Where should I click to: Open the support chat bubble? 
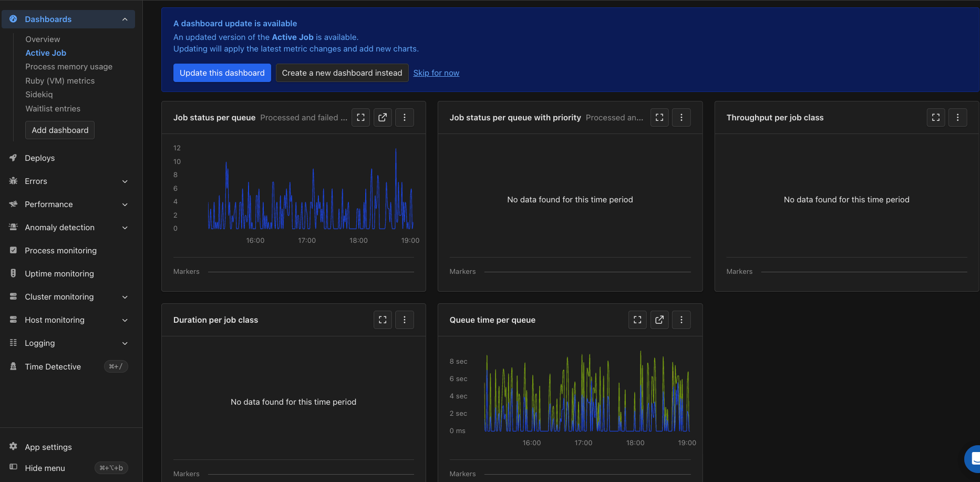click(973, 459)
